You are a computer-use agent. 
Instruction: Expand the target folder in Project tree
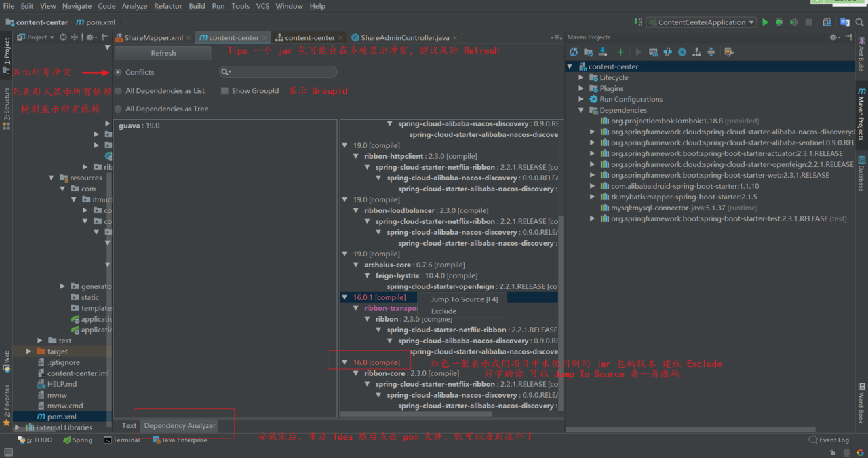point(28,351)
